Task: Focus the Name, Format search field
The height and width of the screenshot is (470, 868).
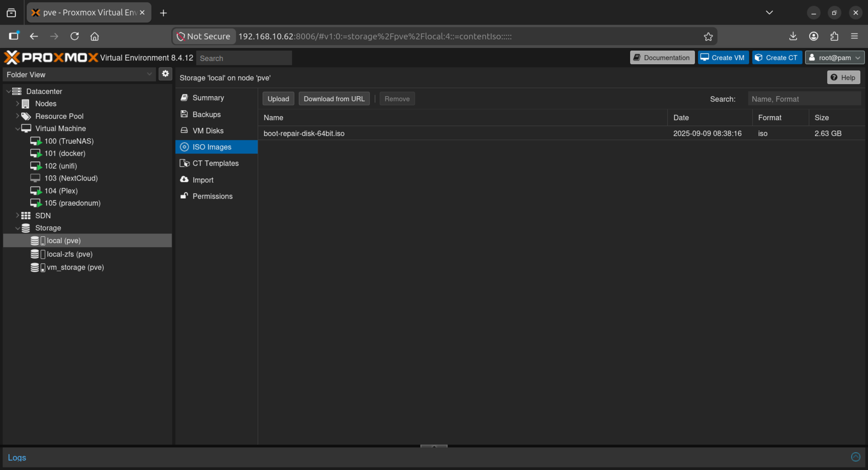Action: click(x=804, y=99)
